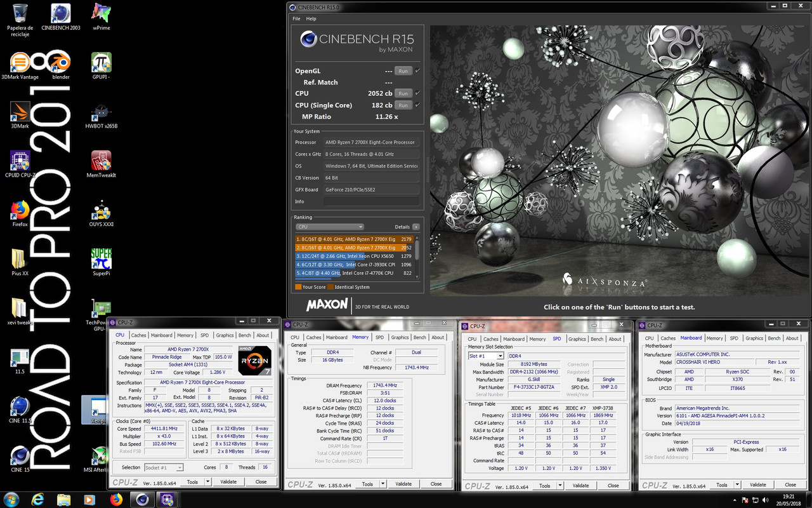
Task: Switch to Cinebench on the taskbar
Action: [142, 499]
